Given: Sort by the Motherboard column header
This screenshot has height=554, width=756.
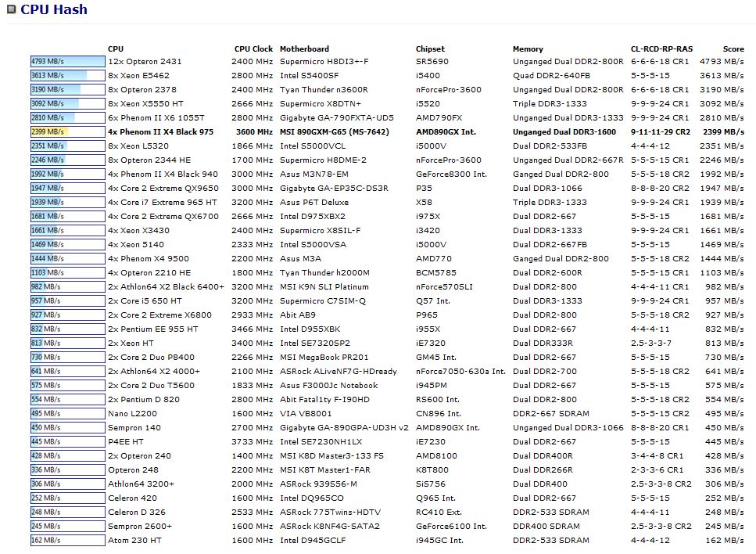Looking at the screenshot, I should click(x=304, y=49).
